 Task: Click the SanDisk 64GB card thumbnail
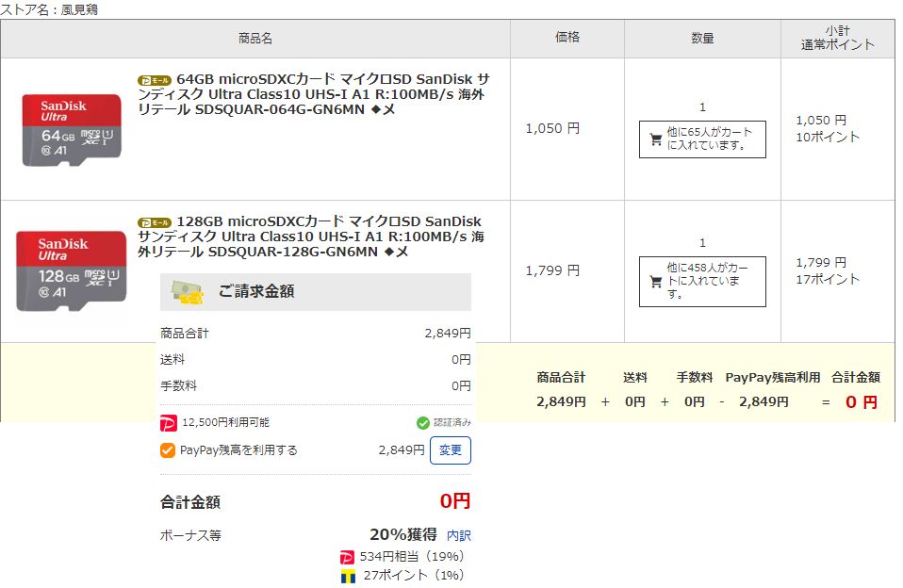tap(72, 130)
